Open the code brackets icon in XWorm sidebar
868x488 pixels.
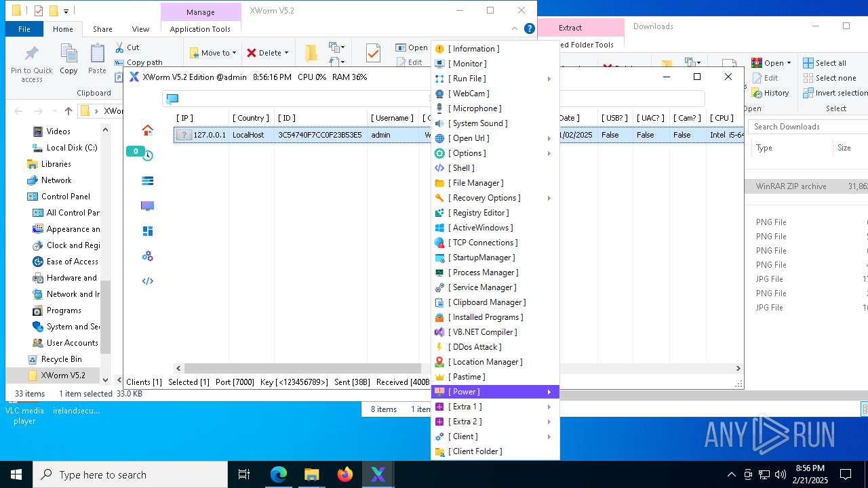pos(147,281)
